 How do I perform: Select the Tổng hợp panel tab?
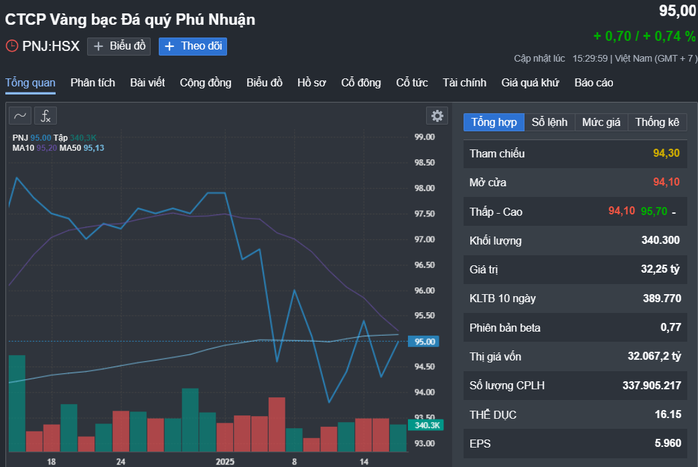click(494, 122)
